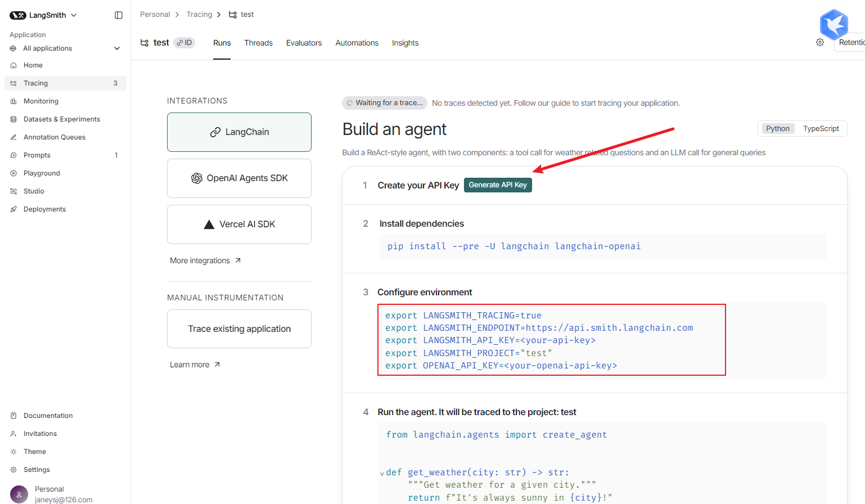The image size is (865, 504).
Task: Expand the All applications chevron
Action: [x=117, y=48]
